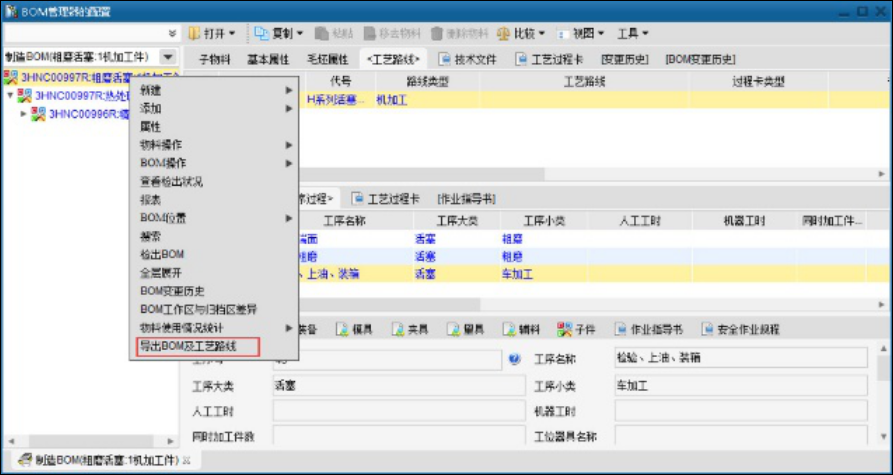
Task: Click the 路线类型 column header
Action: point(427,81)
